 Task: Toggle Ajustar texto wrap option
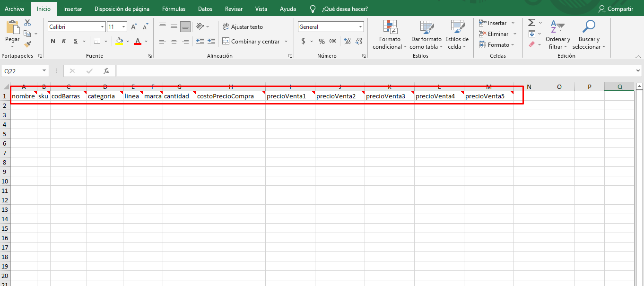243,27
